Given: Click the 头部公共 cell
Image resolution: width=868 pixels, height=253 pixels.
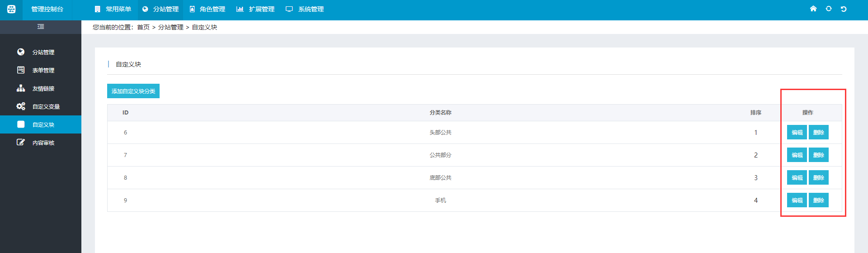Looking at the screenshot, I should pos(440,133).
